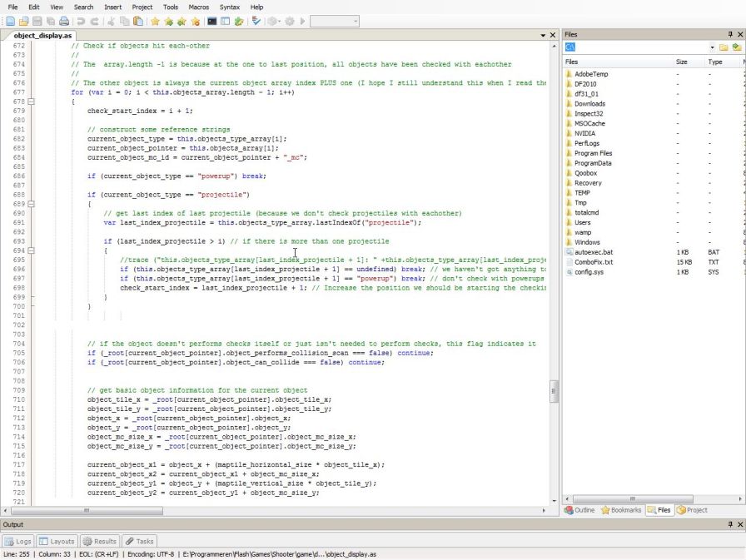Image resolution: width=746 pixels, height=560 pixels.
Task: Click the browse folder icon in Files panel
Action: [x=724, y=47]
